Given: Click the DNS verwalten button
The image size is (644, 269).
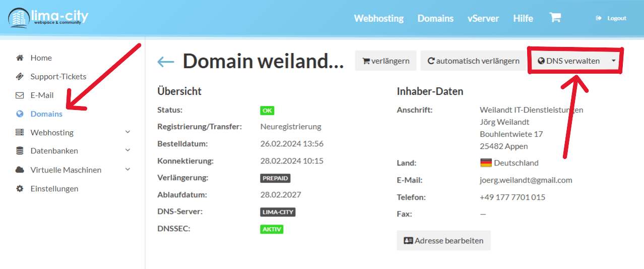Looking at the screenshot, I should point(569,61).
